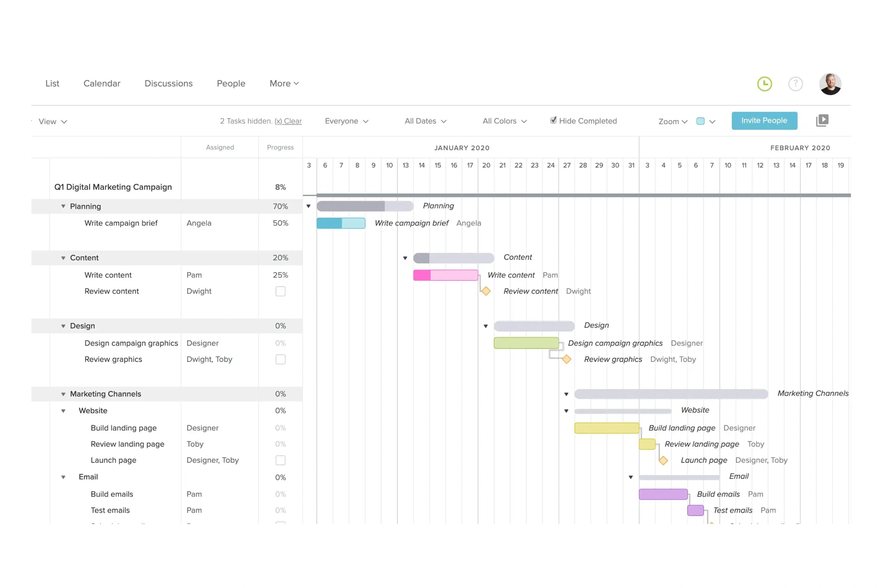Image resolution: width=883 pixels, height=588 pixels.
Task: Open the time tracking clock icon
Action: (764, 84)
